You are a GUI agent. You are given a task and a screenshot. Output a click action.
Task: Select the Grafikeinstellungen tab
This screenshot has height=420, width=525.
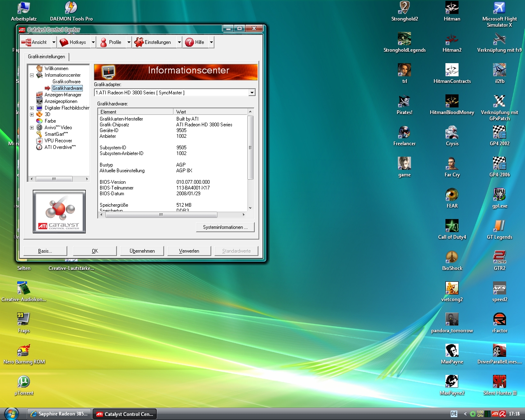tap(46, 57)
